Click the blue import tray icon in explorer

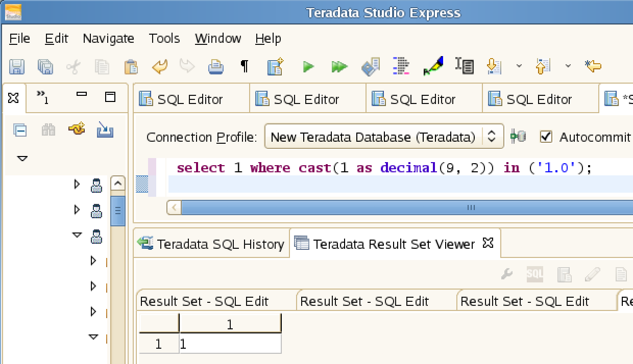[x=105, y=131]
